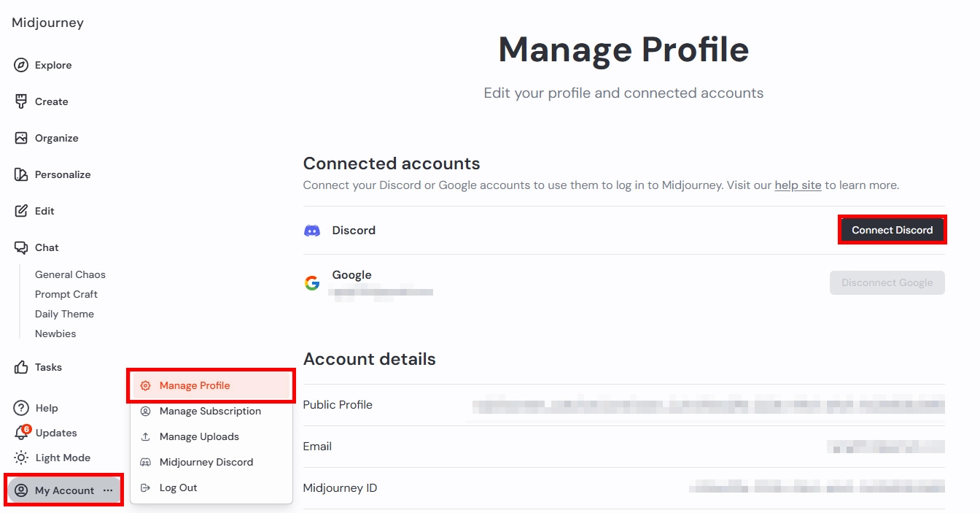Open the Chat speech-bubble icon
This screenshot has width=980, height=513.
pyautogui.click(x=21, y=247)
